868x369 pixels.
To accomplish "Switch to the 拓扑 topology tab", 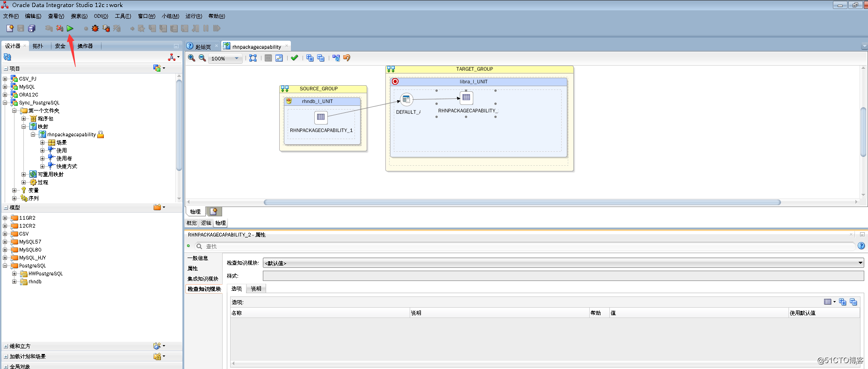I will (x=38, y=46).
